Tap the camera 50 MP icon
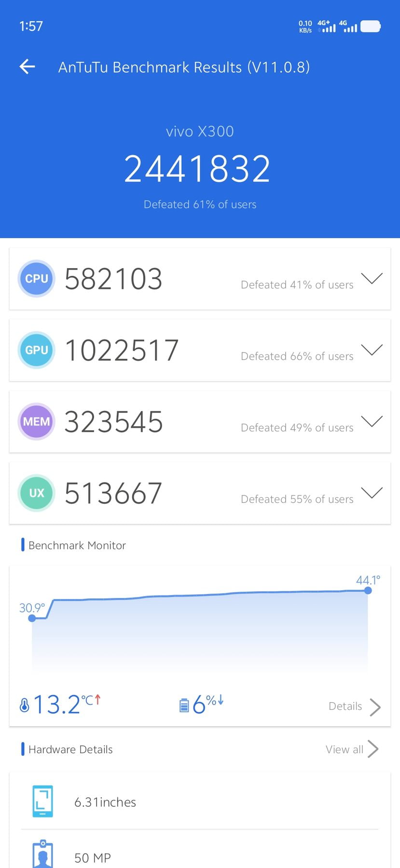This screenshot has height=868, width=400. (x=42, y=854)
